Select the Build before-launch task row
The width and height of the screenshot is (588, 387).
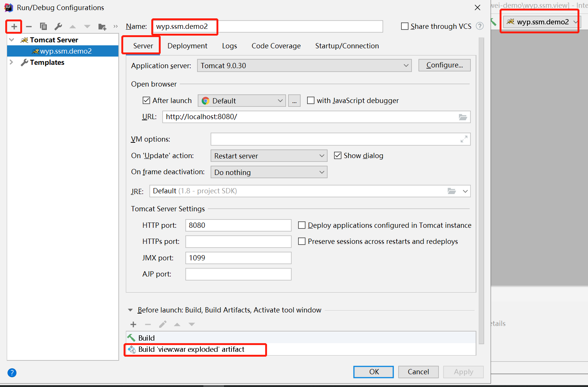pyautogui.click(x=301, y=338)
